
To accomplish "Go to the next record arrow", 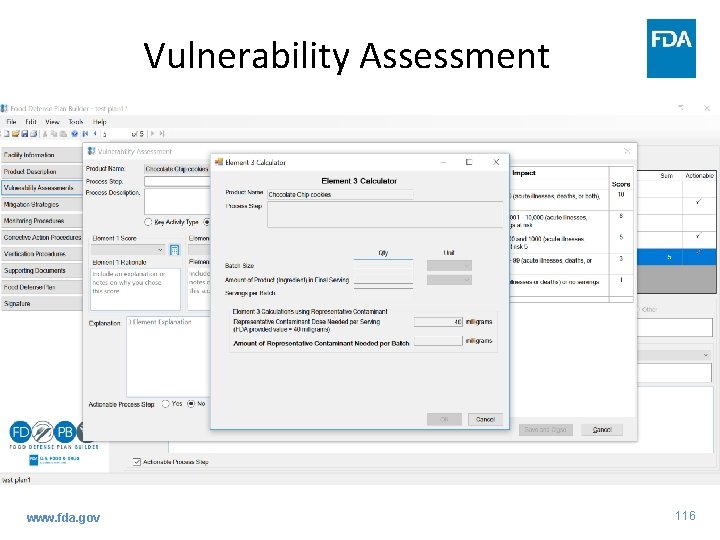I will (152, 134).
